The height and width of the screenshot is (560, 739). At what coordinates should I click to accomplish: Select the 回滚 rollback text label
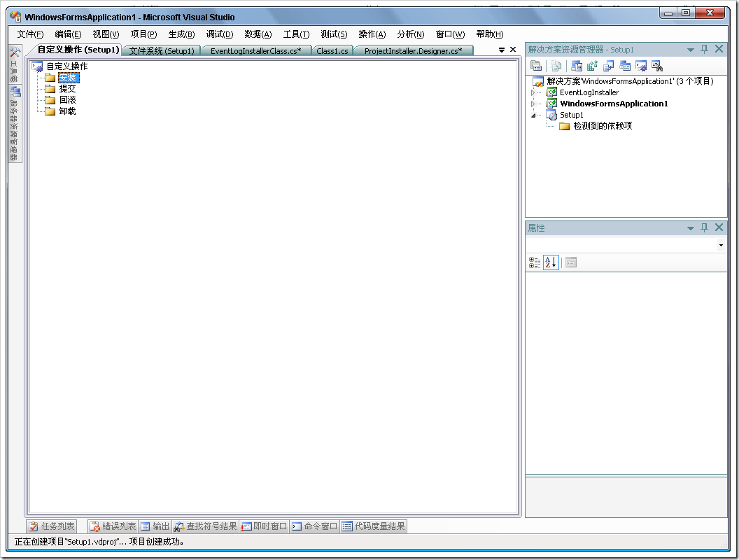(x=67, y=100)
